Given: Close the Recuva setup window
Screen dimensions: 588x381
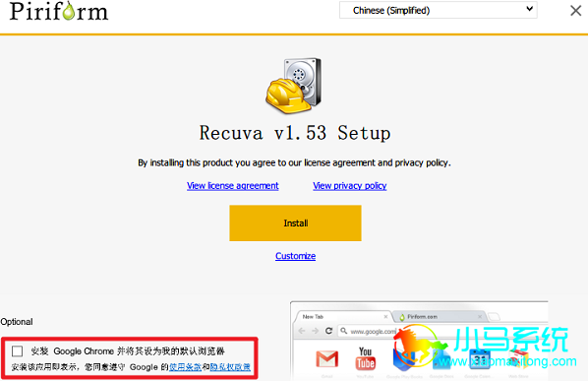Looking at the screenshot, I should point(575,11).
